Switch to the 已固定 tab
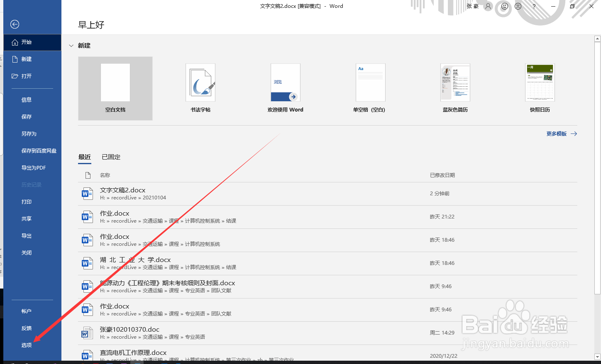Image resolution: width=601 pixels, height=364 pixels. coord(111,157)
